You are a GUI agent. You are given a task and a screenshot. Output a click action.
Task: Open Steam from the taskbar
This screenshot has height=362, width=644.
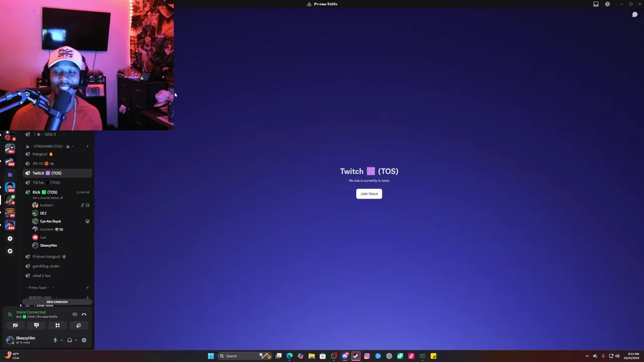(356, 356)
